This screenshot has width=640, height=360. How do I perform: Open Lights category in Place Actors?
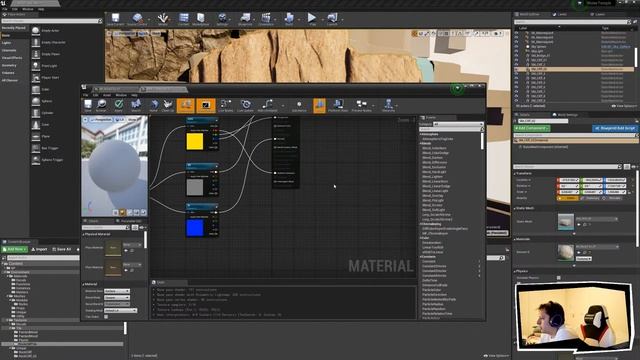(x=7, y=43)
